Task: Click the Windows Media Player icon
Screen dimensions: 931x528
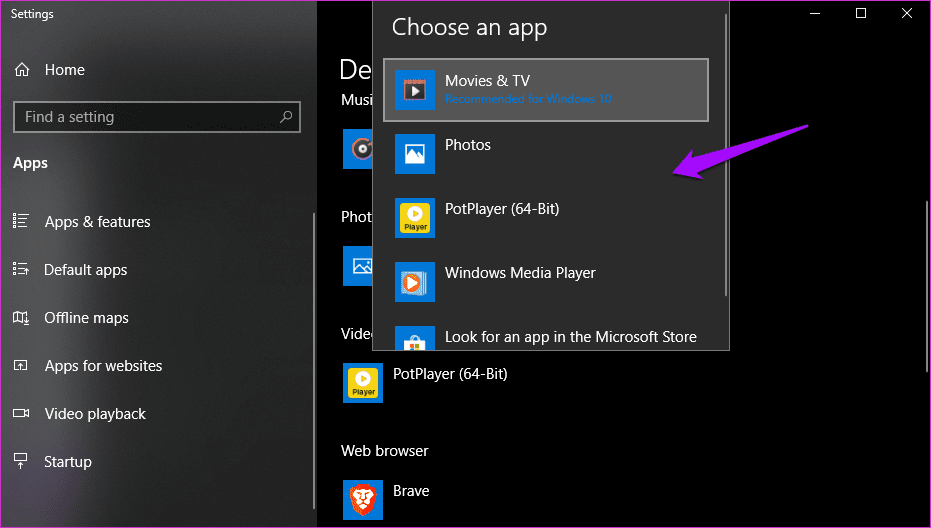Action: click(415, 282)
